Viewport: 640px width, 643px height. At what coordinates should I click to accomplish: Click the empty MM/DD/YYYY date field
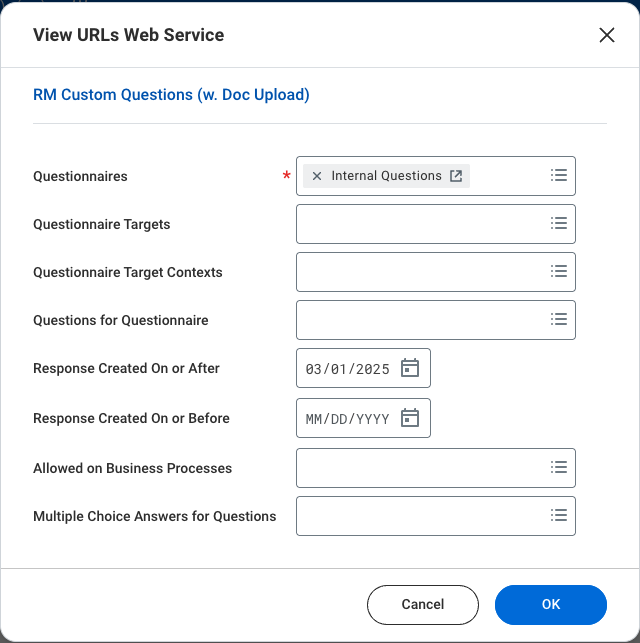click(347, 419)
